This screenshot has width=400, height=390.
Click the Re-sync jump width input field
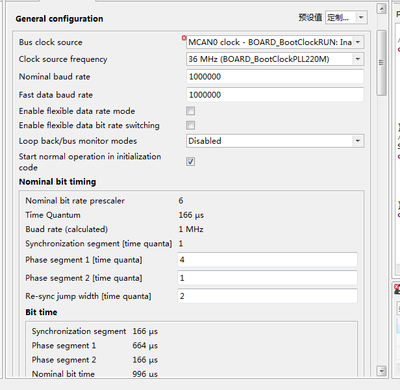coord(267,296)
